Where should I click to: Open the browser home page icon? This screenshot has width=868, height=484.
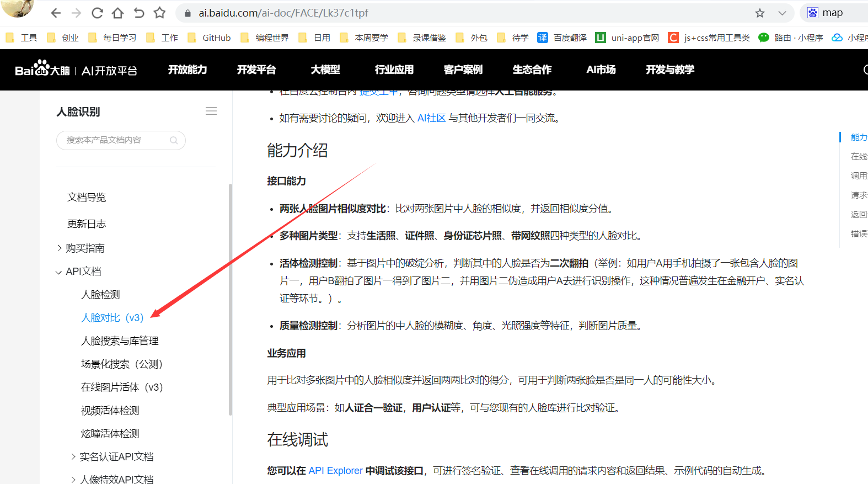[118, 13]
